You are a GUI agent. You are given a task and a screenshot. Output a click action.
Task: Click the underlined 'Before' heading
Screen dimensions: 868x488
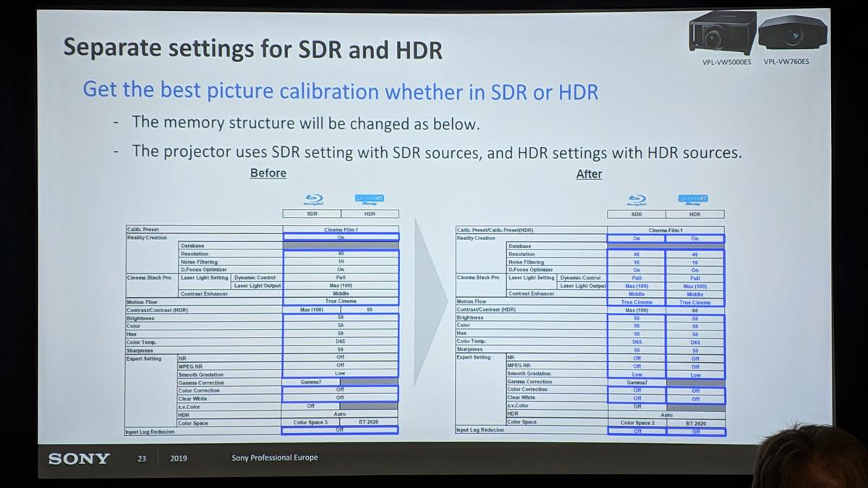[268, 174]
